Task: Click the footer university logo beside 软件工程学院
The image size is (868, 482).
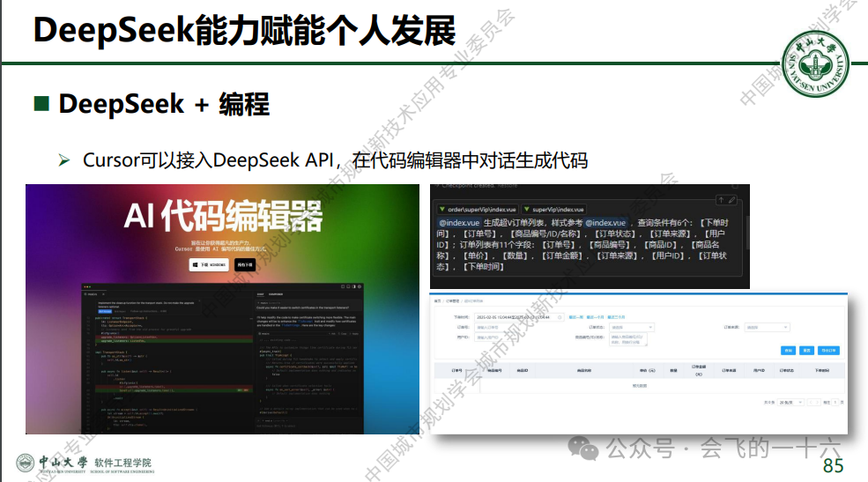Action: coord(25,463)
